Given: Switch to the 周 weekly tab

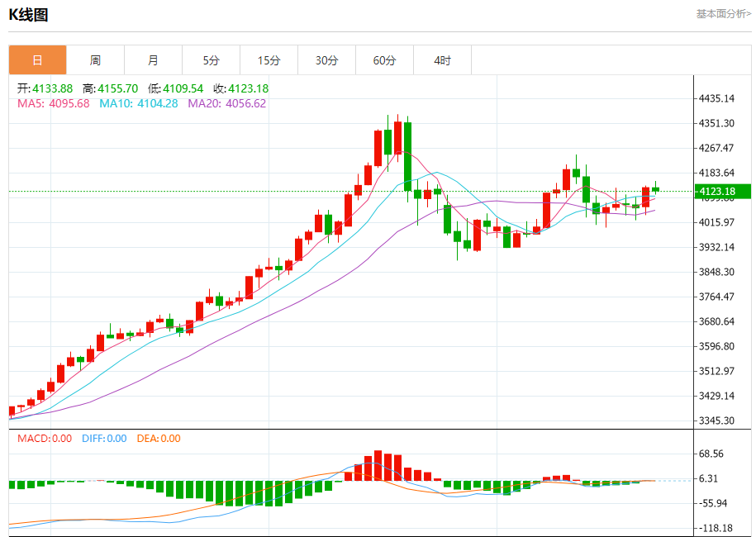Looking at the screenshot, I should (x=96, y=60).
